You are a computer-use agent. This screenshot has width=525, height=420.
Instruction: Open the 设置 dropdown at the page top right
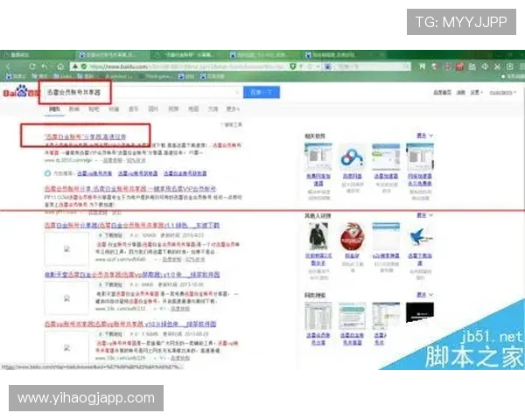click(477, 92)
